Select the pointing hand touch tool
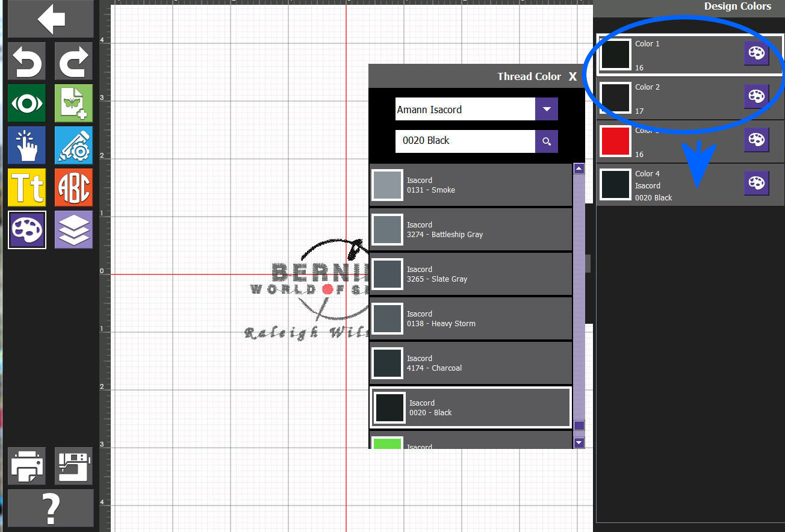The width and height of the screenshot is (785, 532). point(27,145)
